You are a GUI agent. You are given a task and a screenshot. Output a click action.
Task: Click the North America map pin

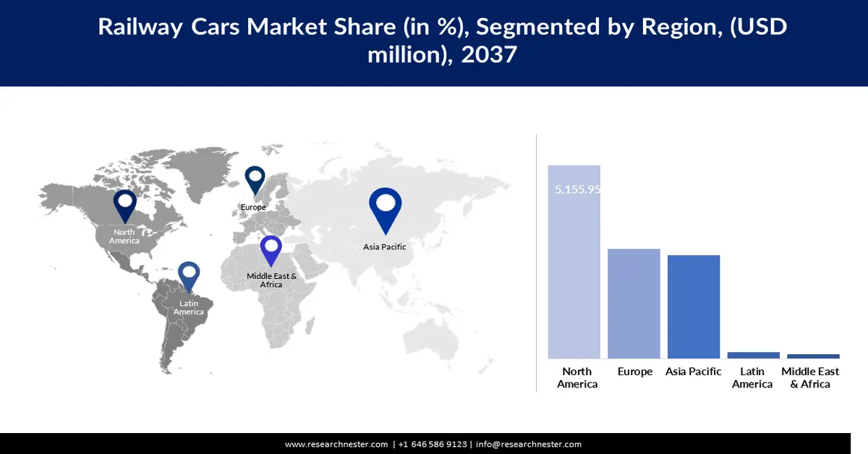(125, 206)
